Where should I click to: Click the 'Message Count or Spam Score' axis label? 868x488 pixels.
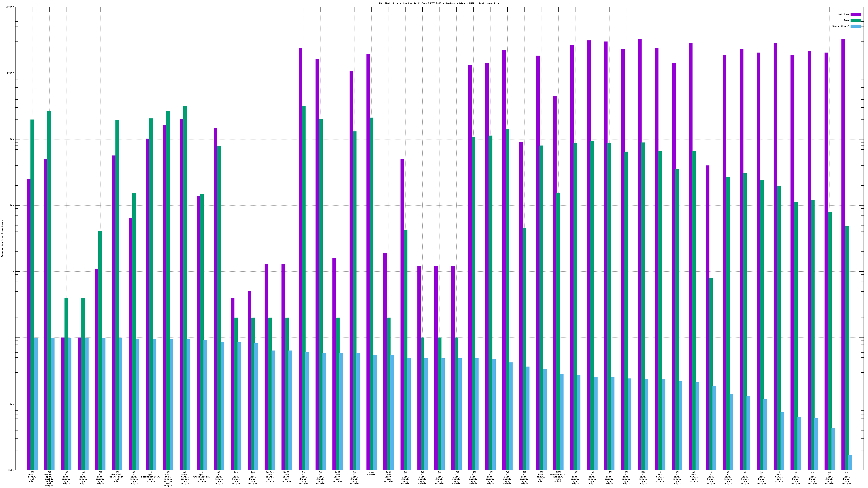tap(2, 239)
